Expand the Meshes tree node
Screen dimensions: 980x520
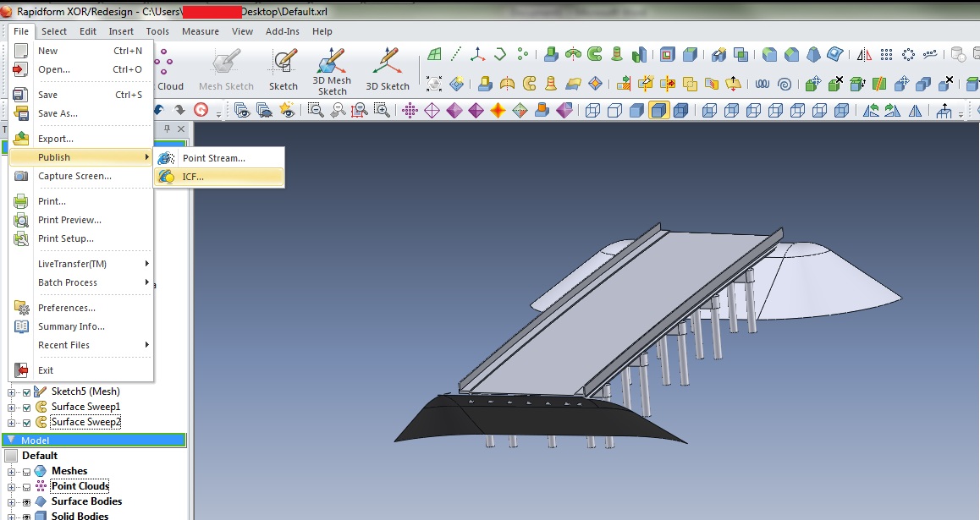pos(10,471)
